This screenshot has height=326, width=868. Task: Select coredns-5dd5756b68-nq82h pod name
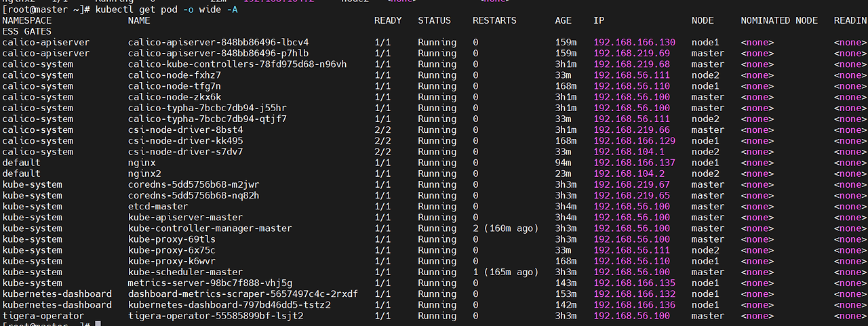(x=194, y=195)
